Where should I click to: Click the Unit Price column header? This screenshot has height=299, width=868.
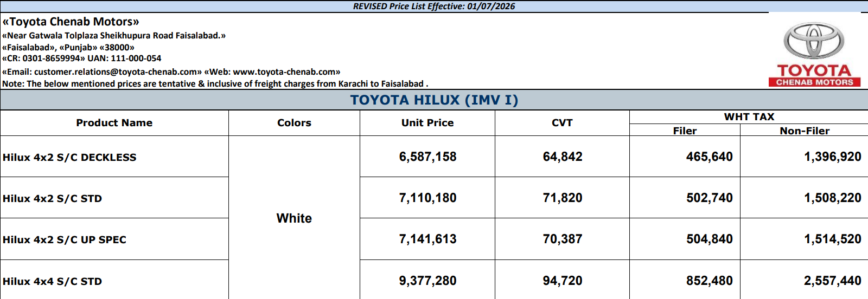coord(427,123)
